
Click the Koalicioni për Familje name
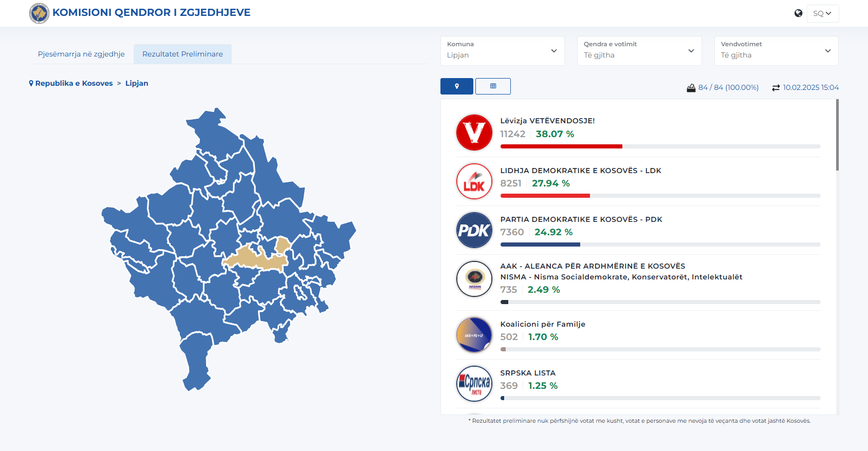543,324
